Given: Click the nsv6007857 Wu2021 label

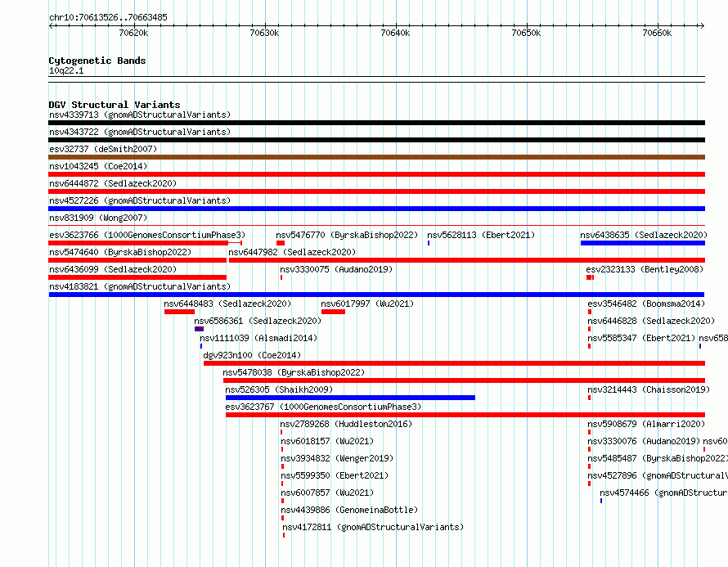Looking at the screenshot, I should point(327,493).
